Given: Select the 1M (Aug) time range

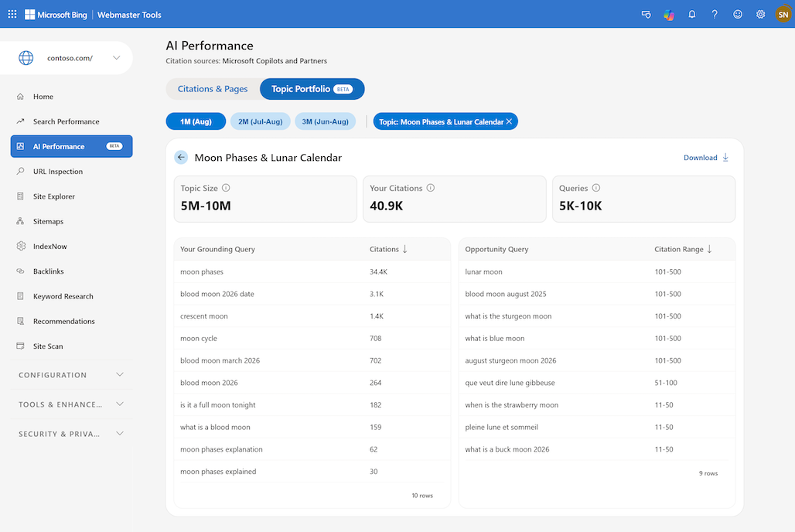Looking at the screenshot, I should 196,121.
